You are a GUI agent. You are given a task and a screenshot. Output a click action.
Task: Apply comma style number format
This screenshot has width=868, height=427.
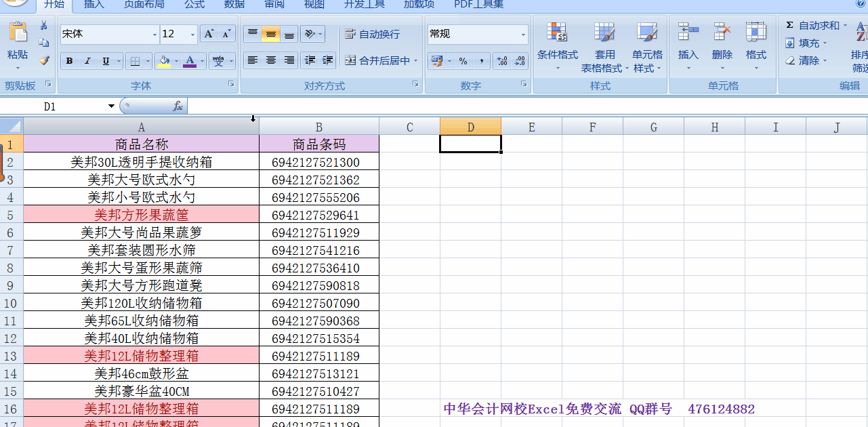(x=481, y=61)
